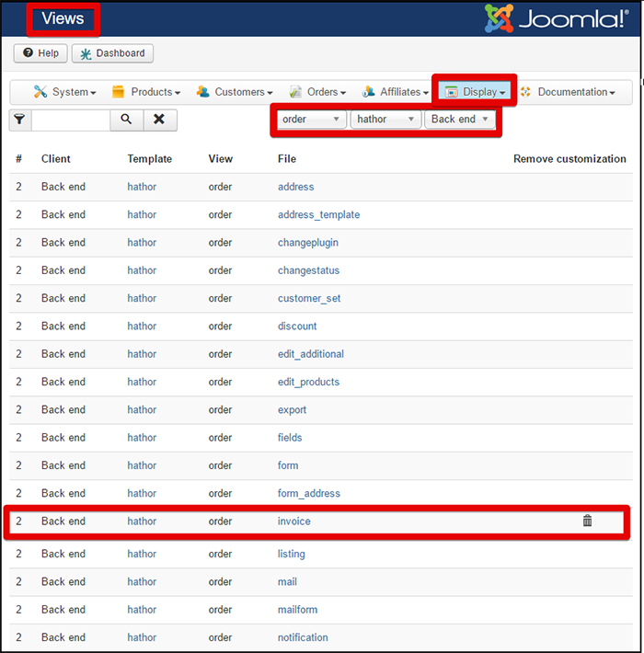Expand the 'order' view dropdown
Screen dimensions: 644x653
tap(311, 120)
